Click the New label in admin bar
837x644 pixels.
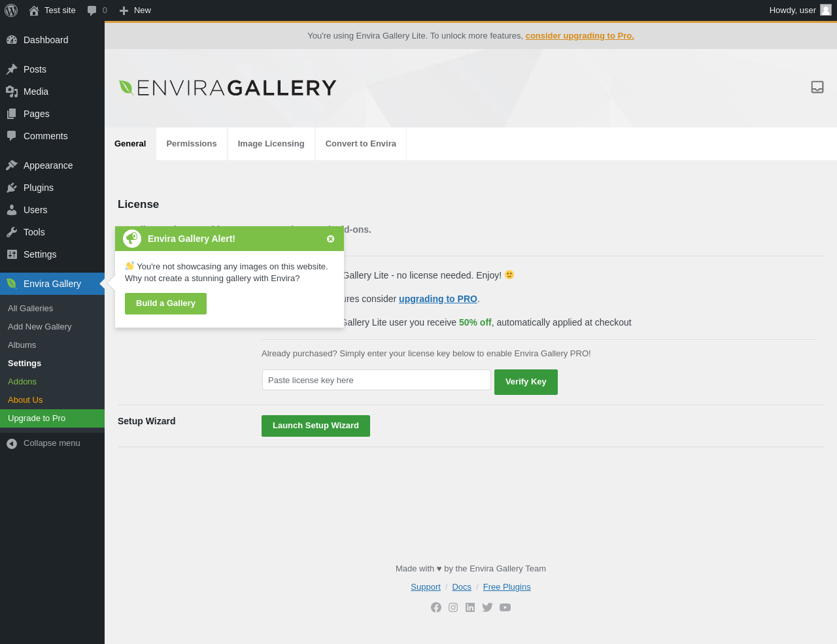point(143,10)
